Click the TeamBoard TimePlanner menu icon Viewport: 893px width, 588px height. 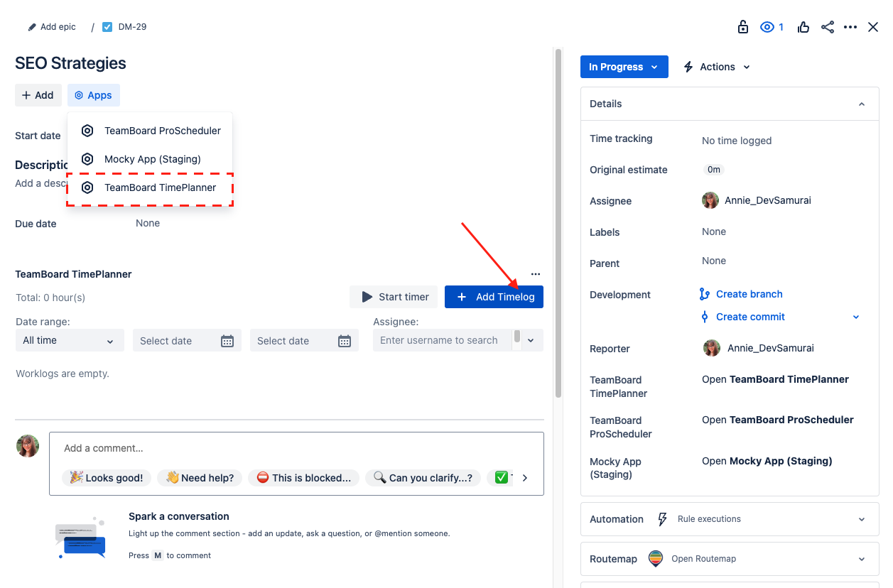pyautogui.click(x=87, y=187)
